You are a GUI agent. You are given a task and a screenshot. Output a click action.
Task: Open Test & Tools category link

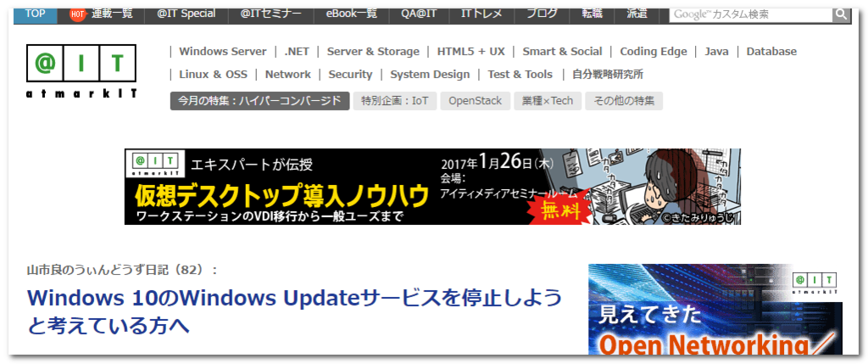(520, 74)
